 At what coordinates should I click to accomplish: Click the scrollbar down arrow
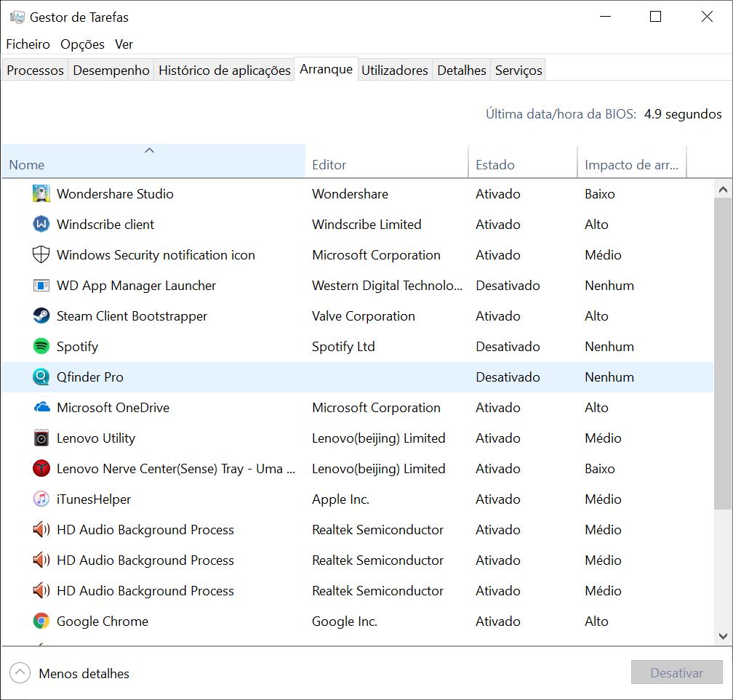723,636
